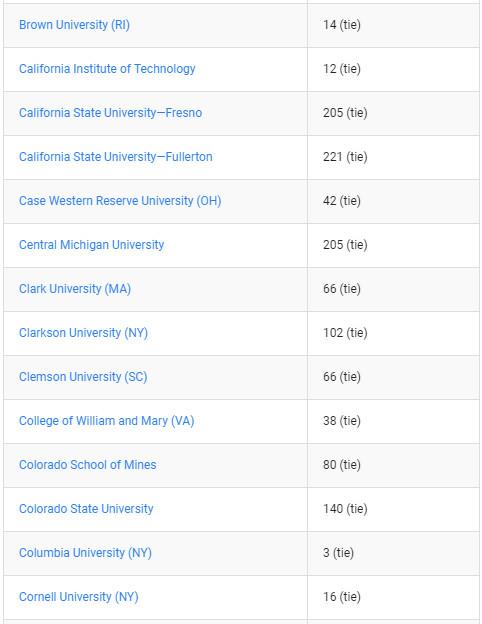The image size is (482, 624).
Task: Click the 12 (tie) rank cell
Action: (x=393, y=69)
